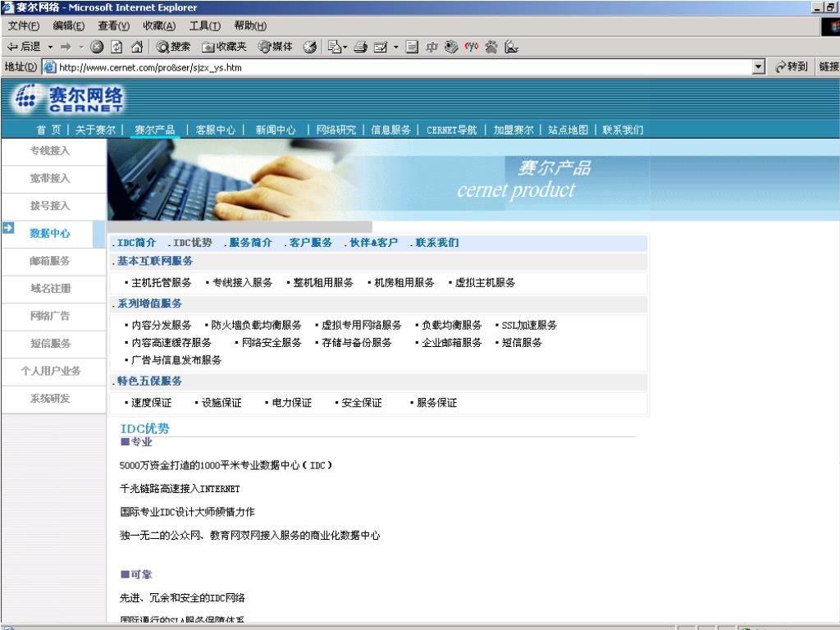
Task: Open CERNET导航 navigation link
Action: click(x=452, y=130)
